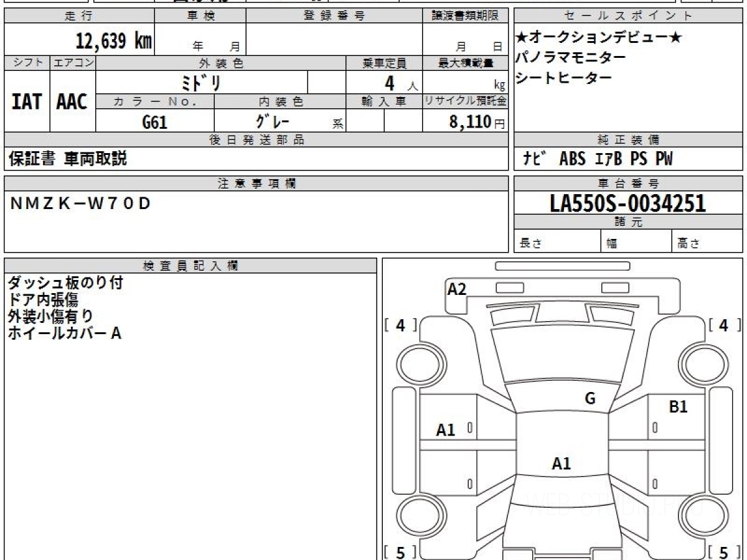Click inspector note 外装小傷有り

[x=50, y=315]
